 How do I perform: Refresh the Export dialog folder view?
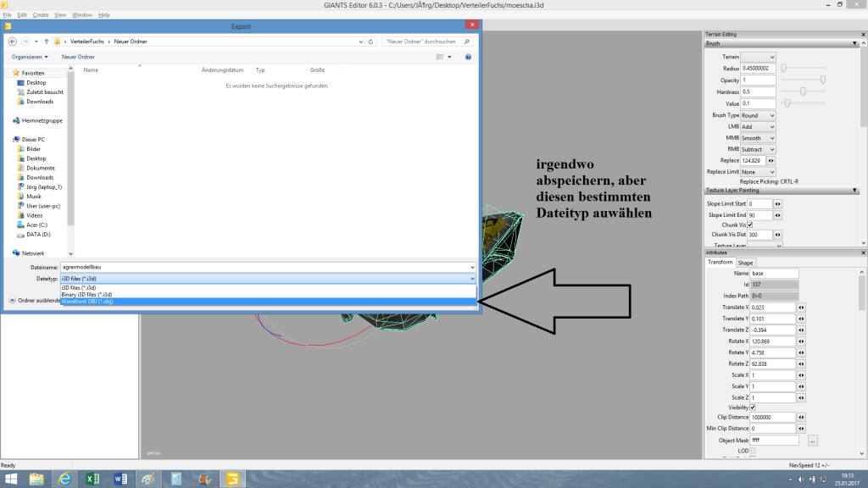(x=371, y=42)
